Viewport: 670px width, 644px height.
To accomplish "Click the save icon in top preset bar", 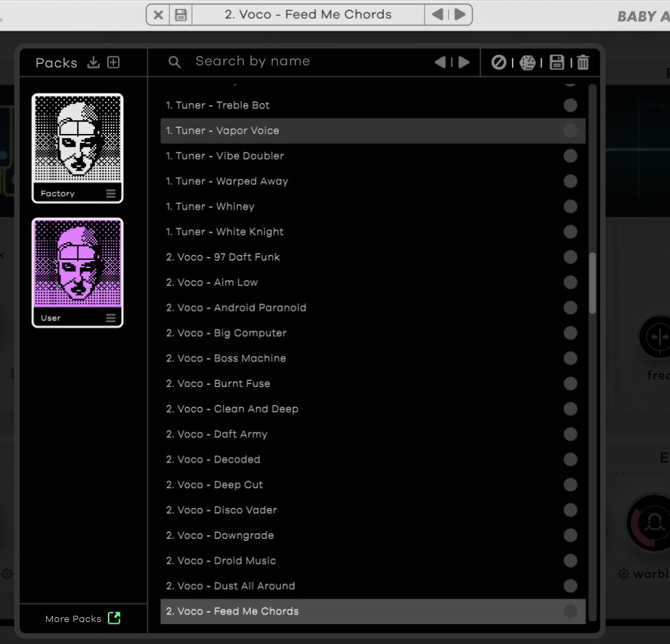I will 181,14.
